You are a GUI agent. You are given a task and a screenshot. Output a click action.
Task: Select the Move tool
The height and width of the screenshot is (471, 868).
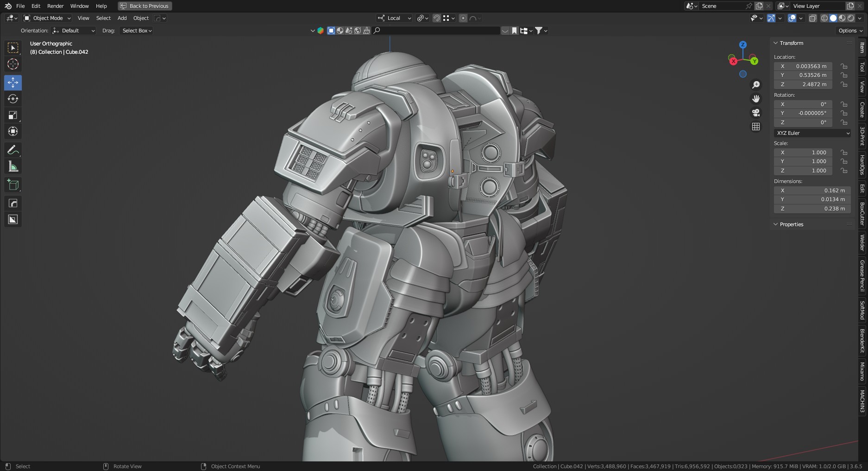click(13, 83)
